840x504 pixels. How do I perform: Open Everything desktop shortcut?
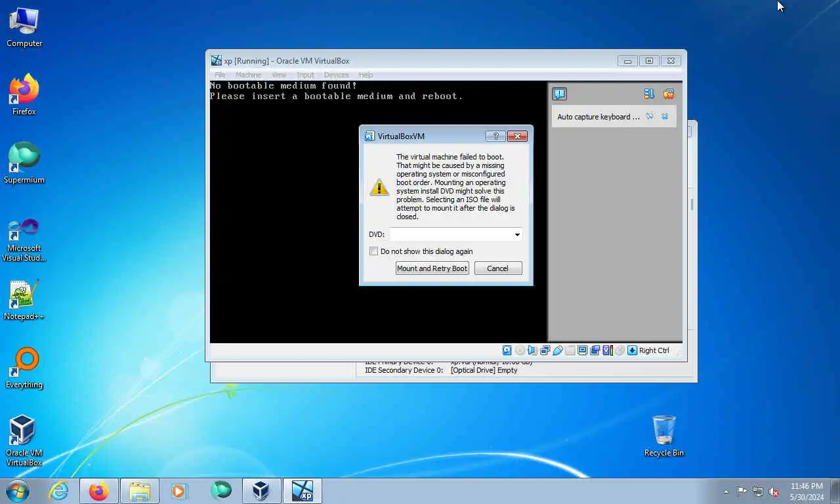[x=24, y=369]
